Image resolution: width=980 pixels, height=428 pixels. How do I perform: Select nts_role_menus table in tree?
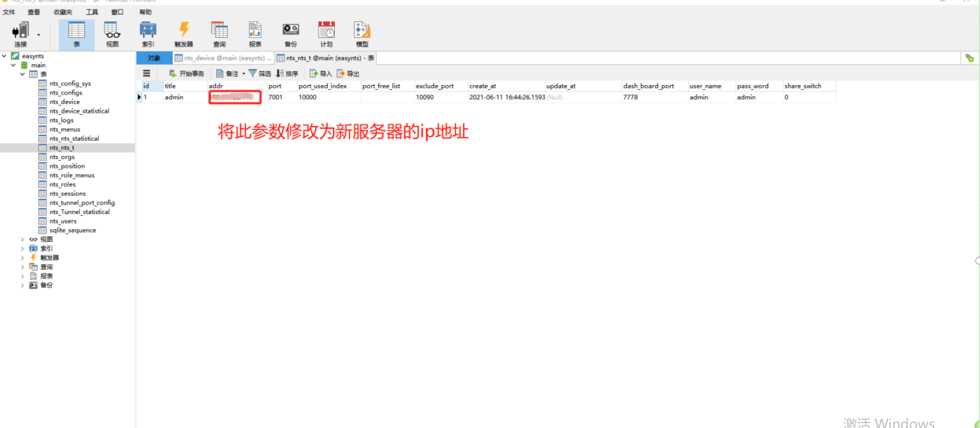pyautogui.click(x=72, y=175)
